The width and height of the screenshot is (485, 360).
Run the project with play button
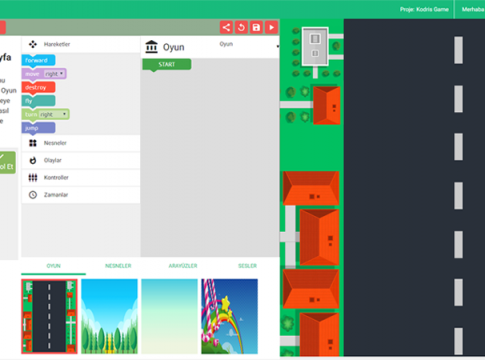tap(271, 27)
